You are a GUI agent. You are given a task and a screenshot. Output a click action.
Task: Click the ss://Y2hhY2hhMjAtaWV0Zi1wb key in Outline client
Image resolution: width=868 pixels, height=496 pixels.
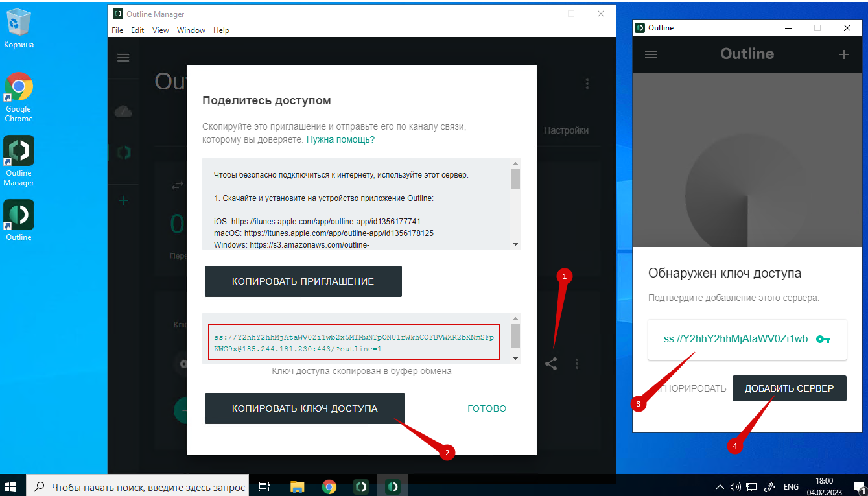tap(736, 338)
